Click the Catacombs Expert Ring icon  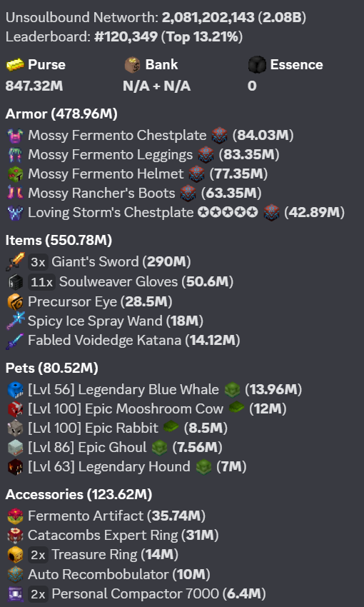point(16,536)
